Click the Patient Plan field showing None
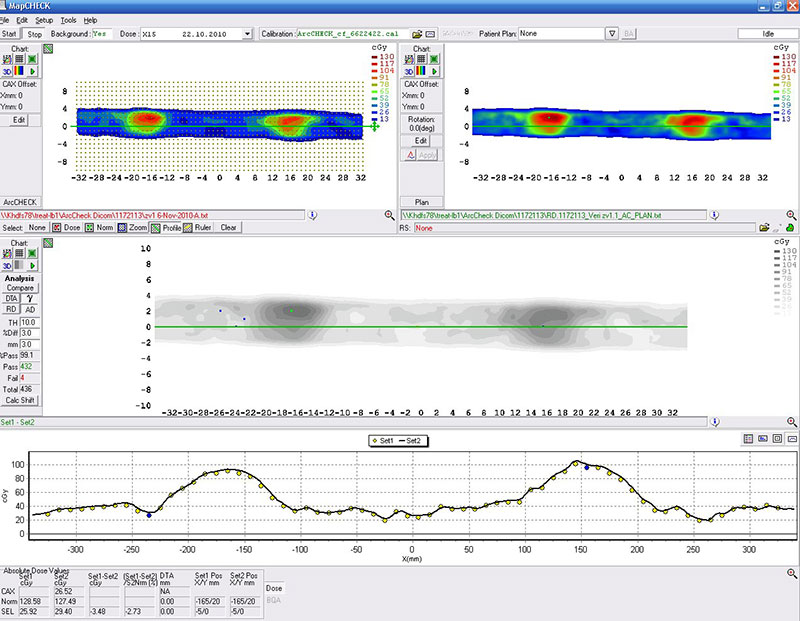 click(561, 34)
